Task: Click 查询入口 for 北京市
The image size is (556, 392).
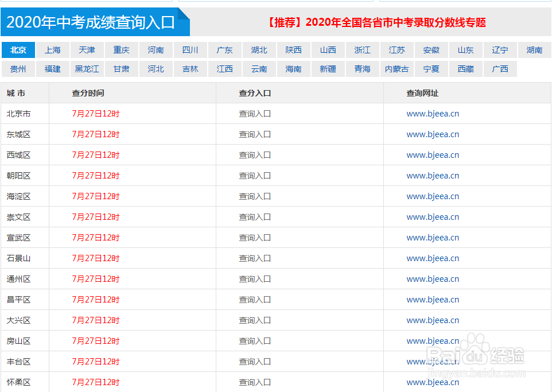Action: 255,113
